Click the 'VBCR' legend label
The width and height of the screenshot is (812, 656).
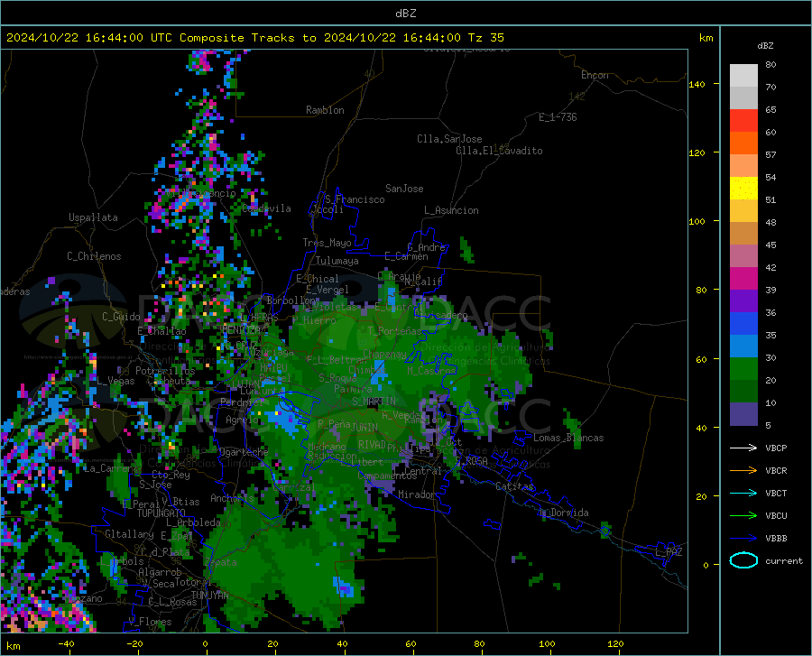point(776,471)
